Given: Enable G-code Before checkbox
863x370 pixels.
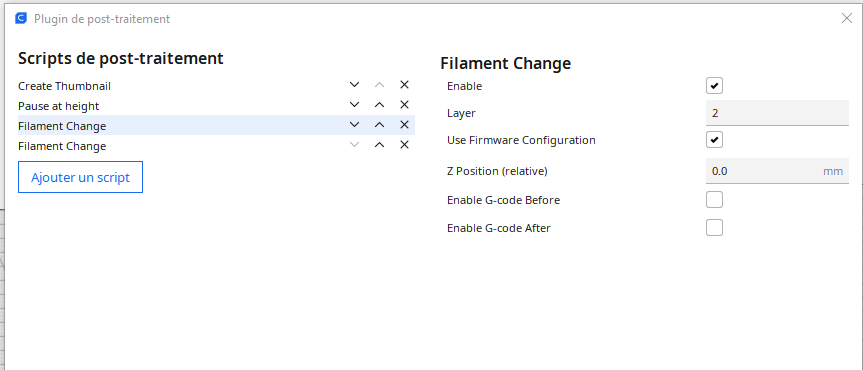Looking at the screenshot, I should (714, 200).
